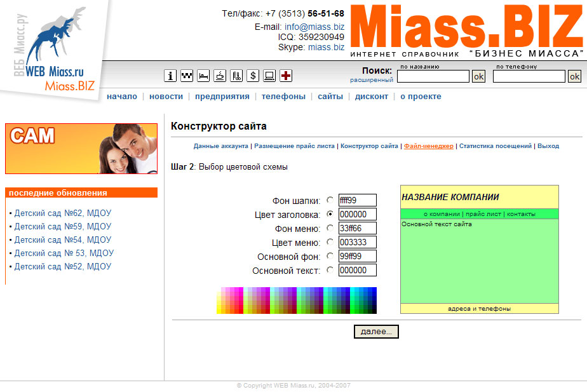Click the dollar sign finance icon
Screen dimensions: 587x392
click(253, 76)
